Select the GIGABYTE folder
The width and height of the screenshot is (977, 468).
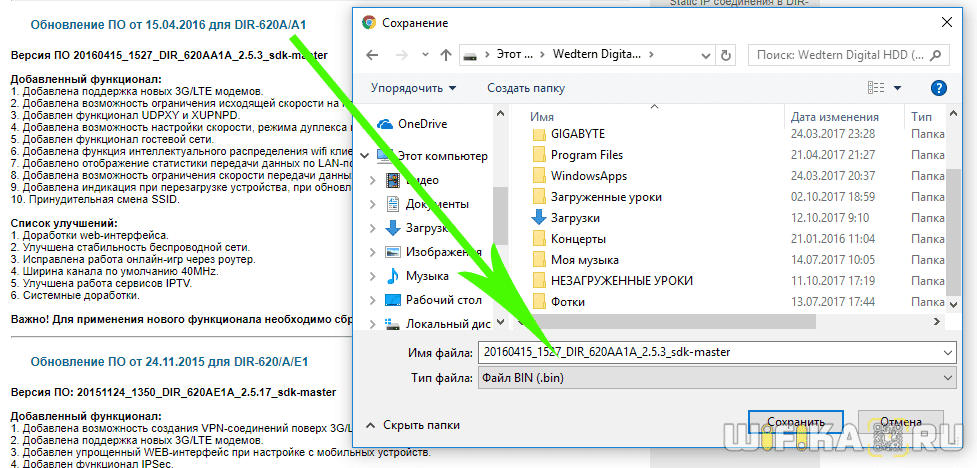pos(578,134)
